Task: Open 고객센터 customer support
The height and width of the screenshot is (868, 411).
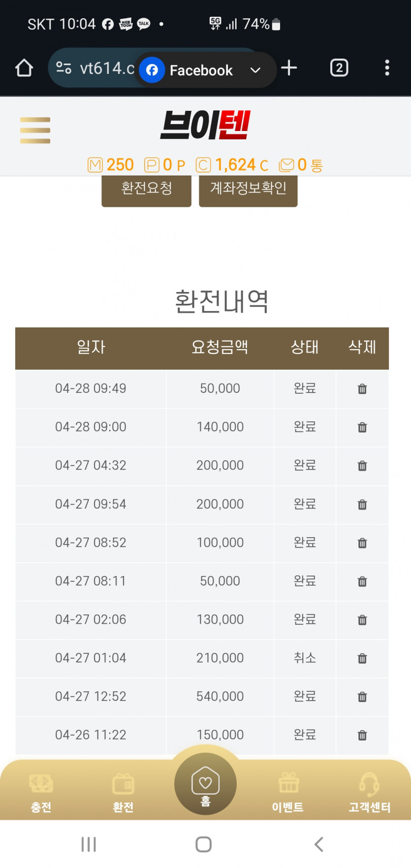Action: (369, 792)
